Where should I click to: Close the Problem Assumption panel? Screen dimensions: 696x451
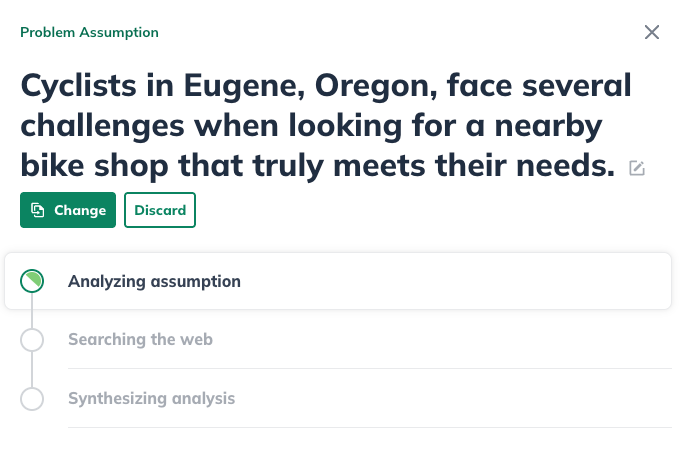[x=652, y=32]
